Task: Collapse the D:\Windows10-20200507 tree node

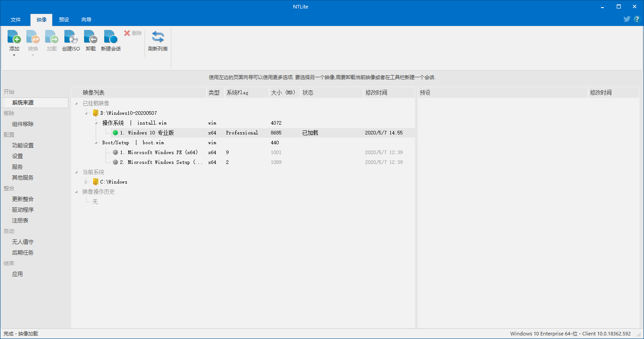Action: point(87,113)
